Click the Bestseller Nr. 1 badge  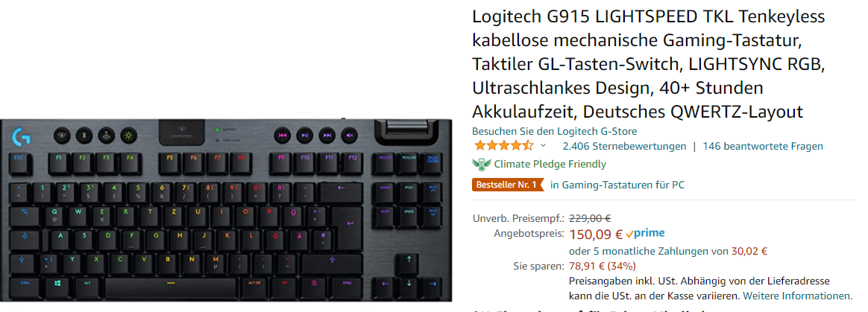(x=508, y=185)
